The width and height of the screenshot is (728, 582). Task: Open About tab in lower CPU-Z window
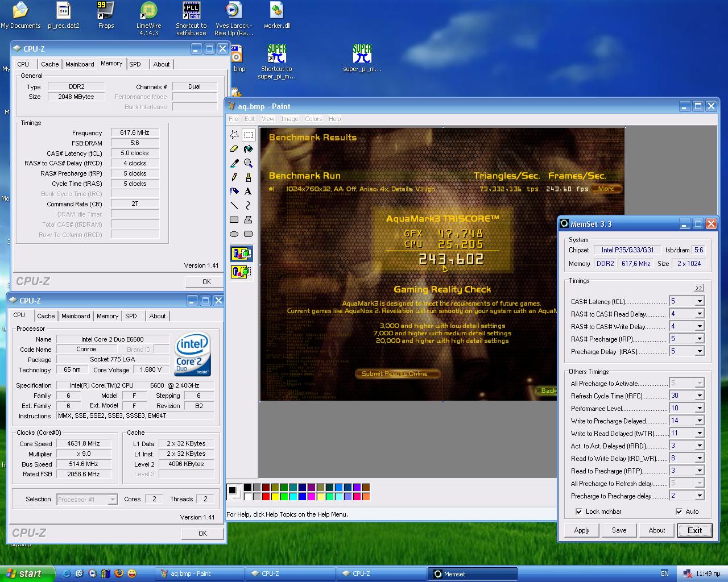158,316
